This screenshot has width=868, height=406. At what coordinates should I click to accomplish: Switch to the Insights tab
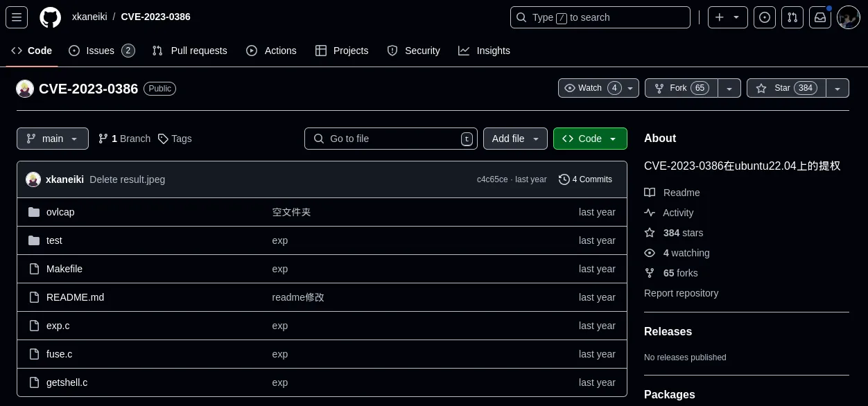point(484,51)
